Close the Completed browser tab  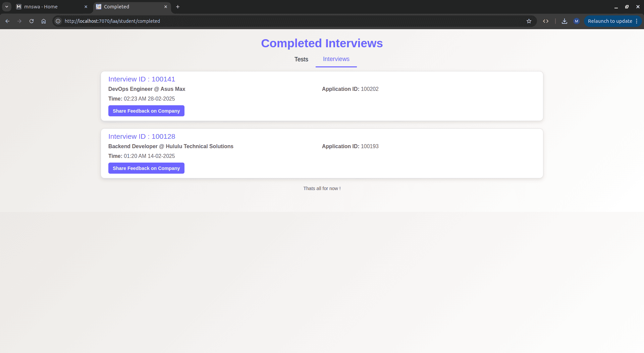point(166,7)
